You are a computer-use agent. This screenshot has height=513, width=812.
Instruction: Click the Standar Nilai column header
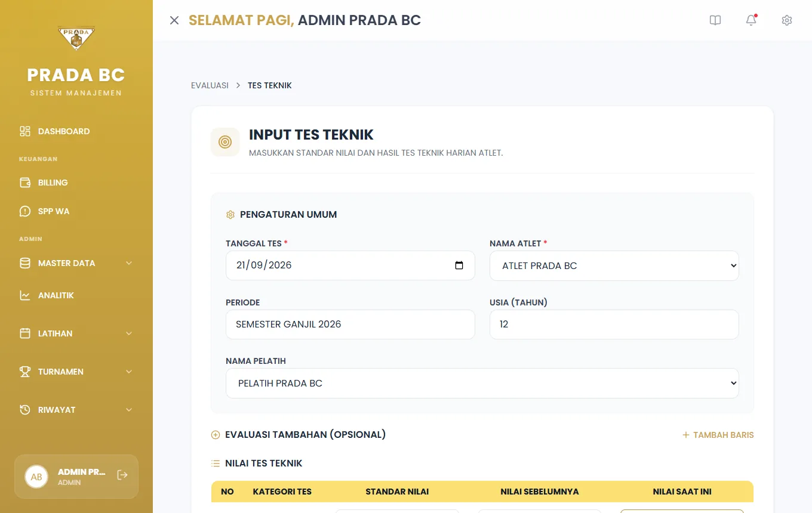(397, 492)
